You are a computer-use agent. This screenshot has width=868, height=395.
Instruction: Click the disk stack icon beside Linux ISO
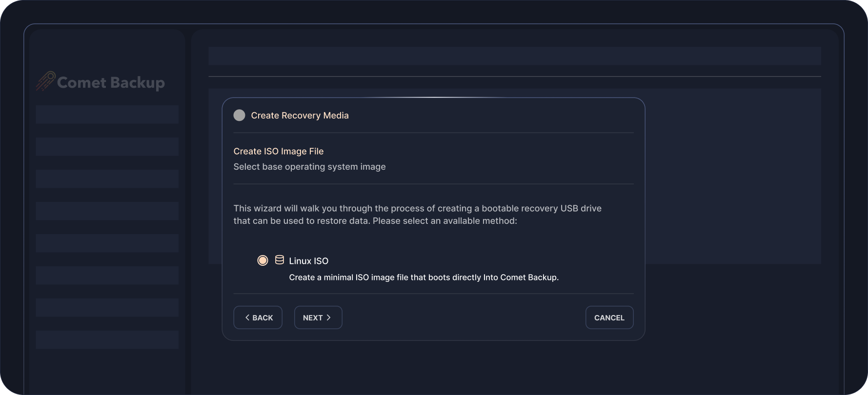click(279, 260)
